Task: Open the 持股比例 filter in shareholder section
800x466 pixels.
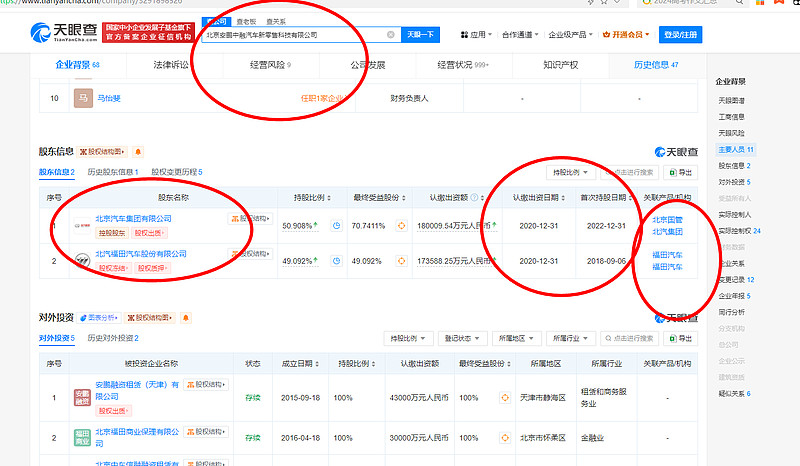Action: click(x=570, y=173)
